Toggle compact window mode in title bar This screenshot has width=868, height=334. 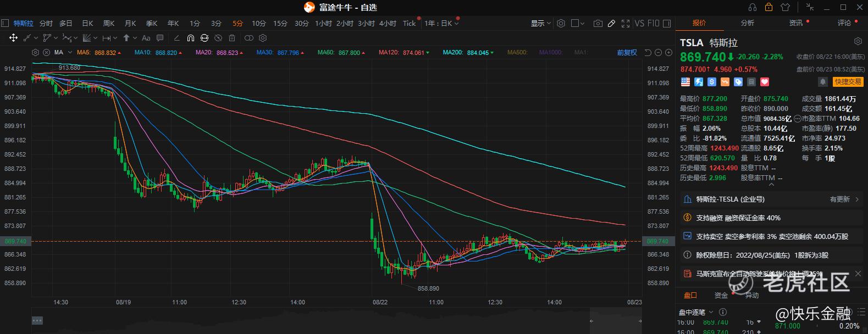[x=810, y=7]
